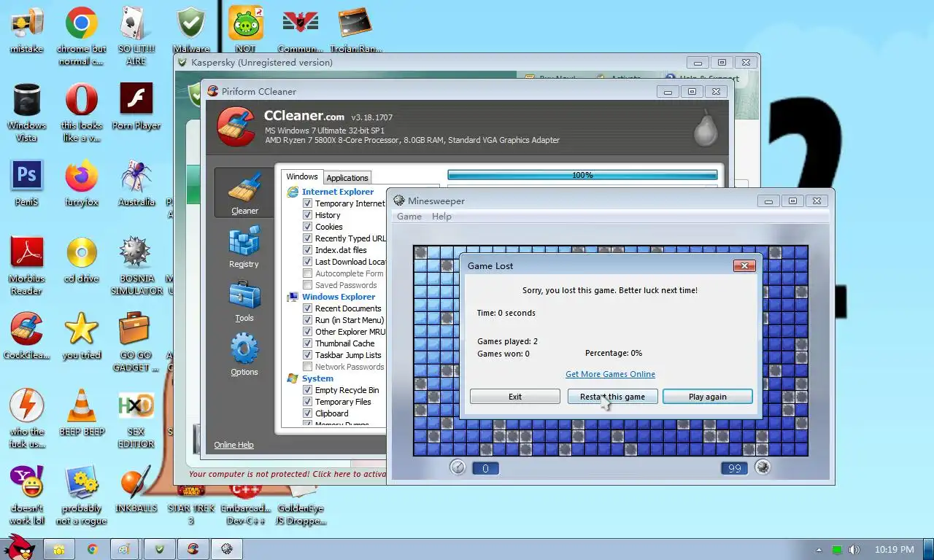Open the 'probably not a rogue' desktop icon
The width and height of the screenshot is (934, 560).
click(x=82, y=495)
